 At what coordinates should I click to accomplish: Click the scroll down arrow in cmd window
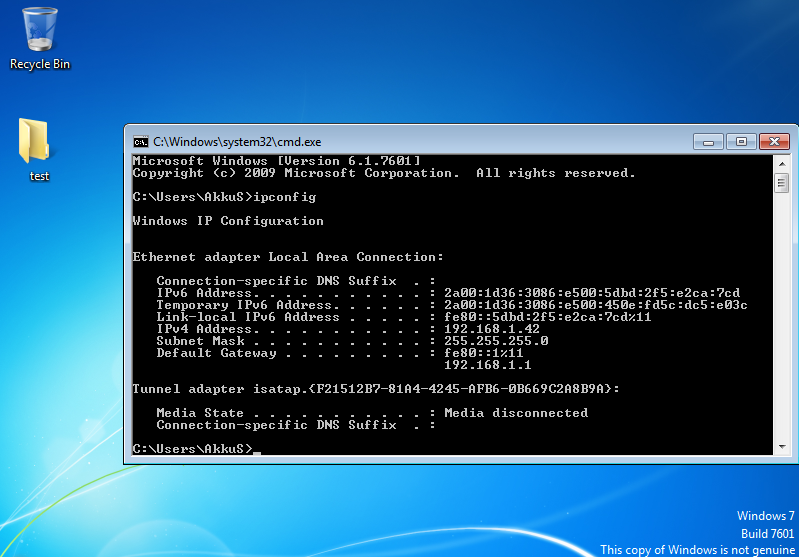click(782, 446)
